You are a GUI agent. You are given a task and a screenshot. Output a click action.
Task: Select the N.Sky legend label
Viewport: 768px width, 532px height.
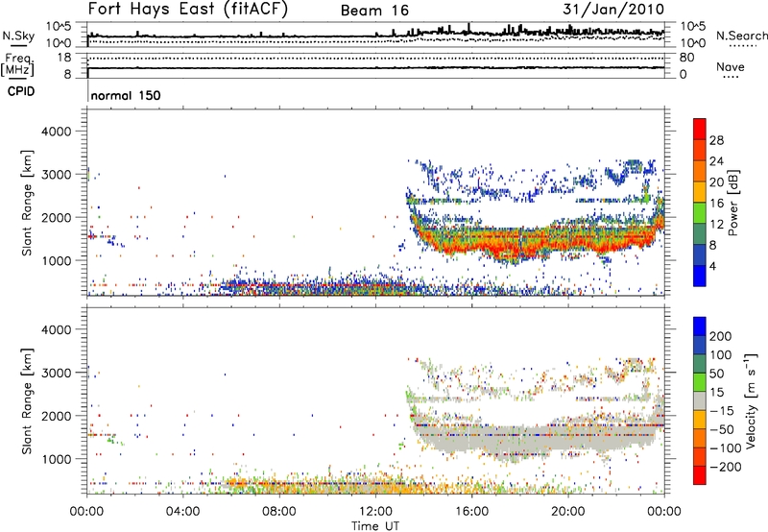[18, 36]
